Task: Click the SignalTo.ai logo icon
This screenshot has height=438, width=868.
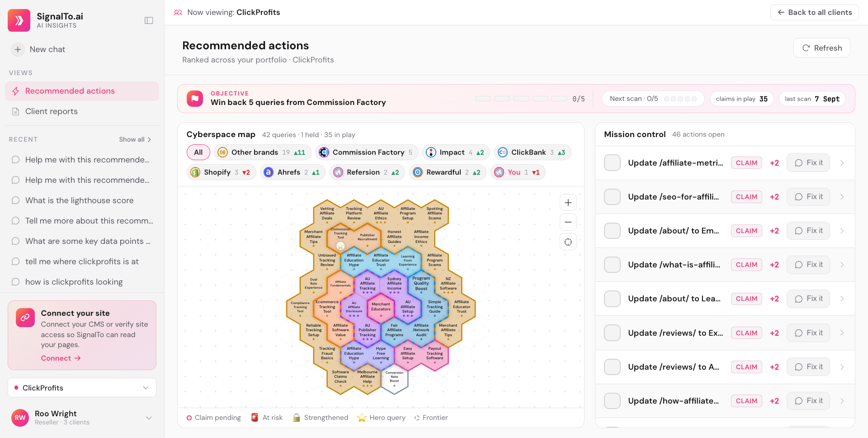Action: (19, 20)
